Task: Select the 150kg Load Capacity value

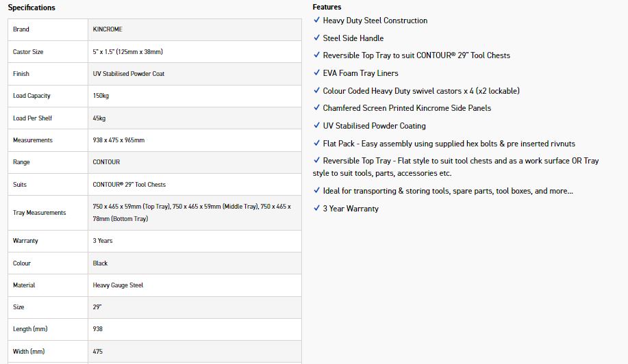Action: tap(101, 96)
